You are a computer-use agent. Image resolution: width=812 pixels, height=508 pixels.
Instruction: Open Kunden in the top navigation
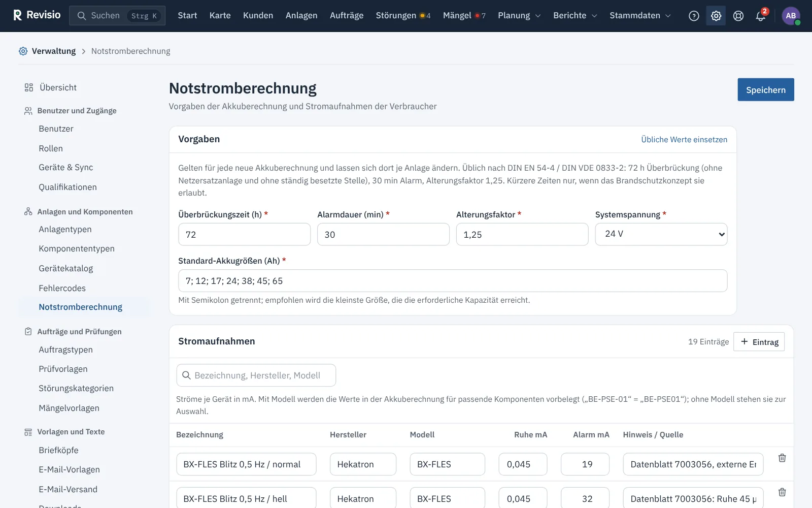[258, 16]
